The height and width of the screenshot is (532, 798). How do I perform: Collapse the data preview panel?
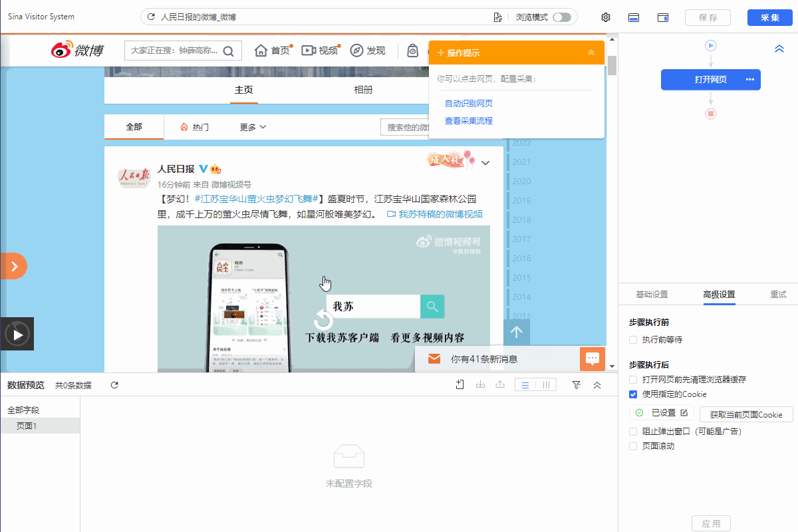(x=597, y=385)
